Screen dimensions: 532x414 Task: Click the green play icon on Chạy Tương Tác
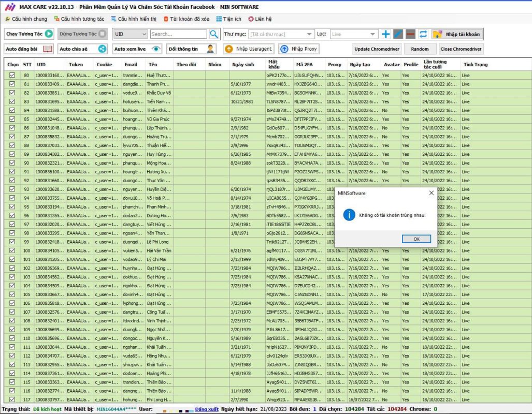(x=49, y=34)
